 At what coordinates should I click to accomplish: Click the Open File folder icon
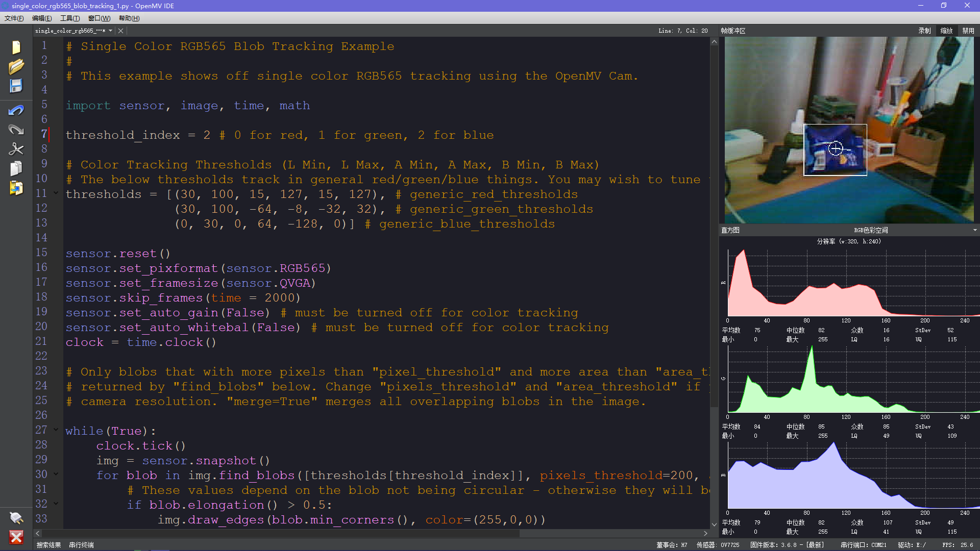point(16,67)
